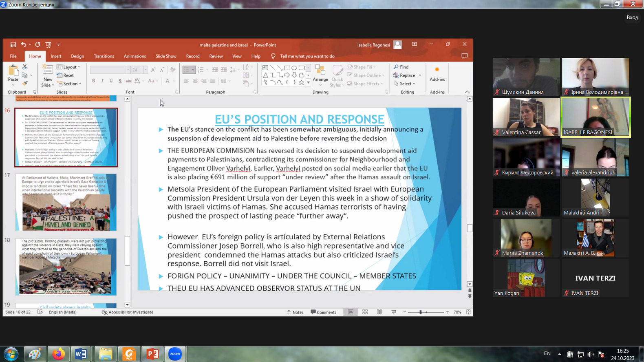Click the Redo/Repeat arrow icon
The image size is (644, 362).
tap(37, 45)
